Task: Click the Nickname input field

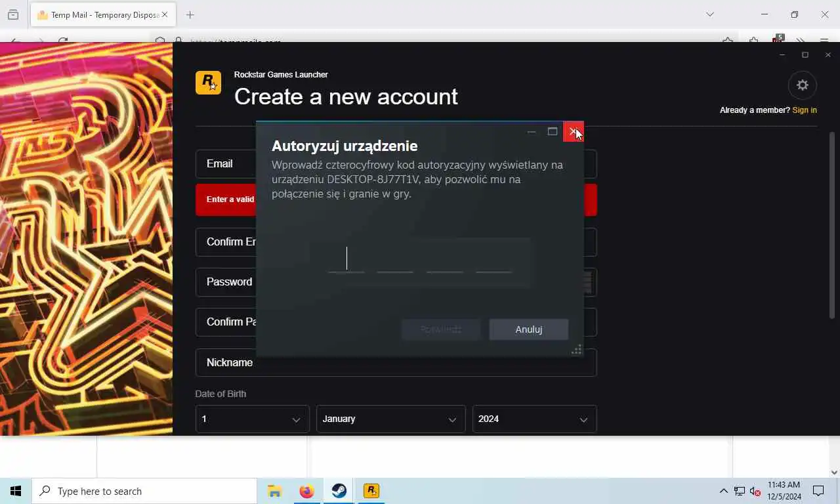Action: coord(396,362)
